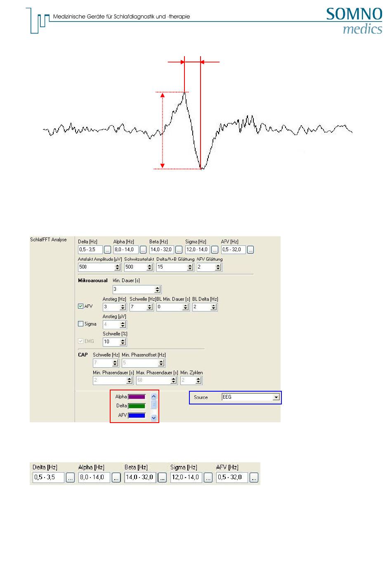The image size is (392, 573).
Task: Click Sigma [Hz] field in bottom band strip
Action: coord(186,478)
